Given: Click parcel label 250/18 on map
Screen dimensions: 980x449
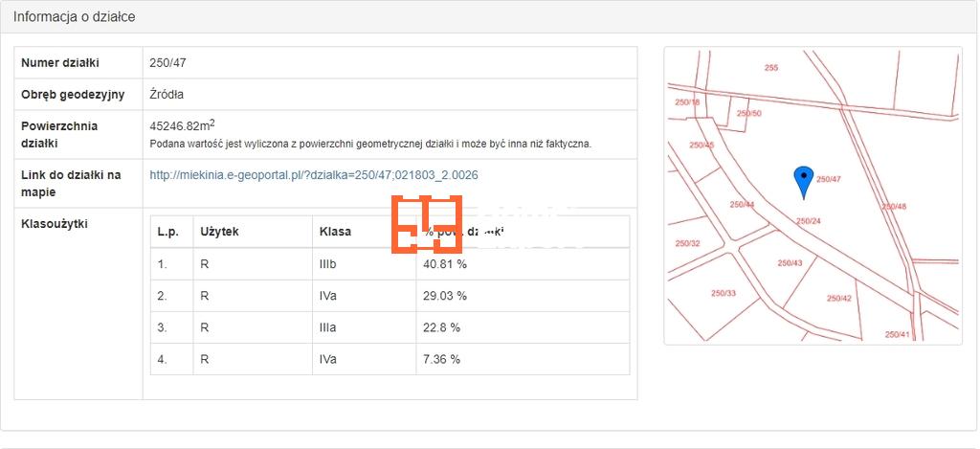Looking at the screenshot, I should (687, 102).
